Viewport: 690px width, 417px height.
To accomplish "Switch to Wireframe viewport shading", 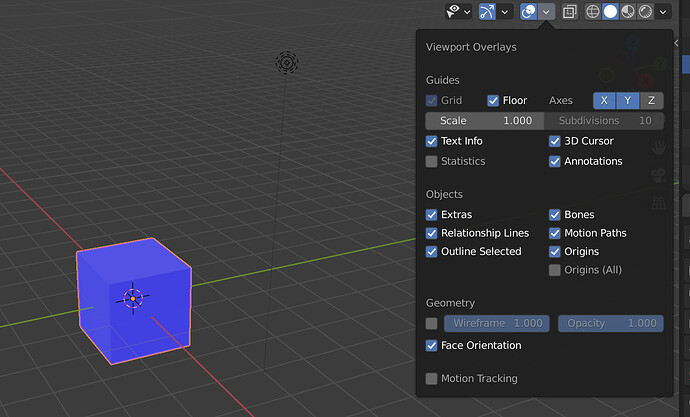I will pos(593,12).
